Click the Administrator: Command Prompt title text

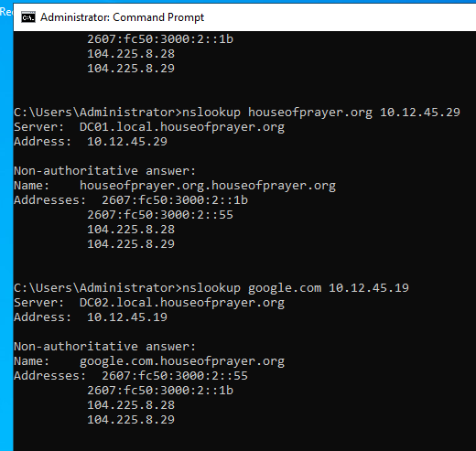(x=122, y=17)
